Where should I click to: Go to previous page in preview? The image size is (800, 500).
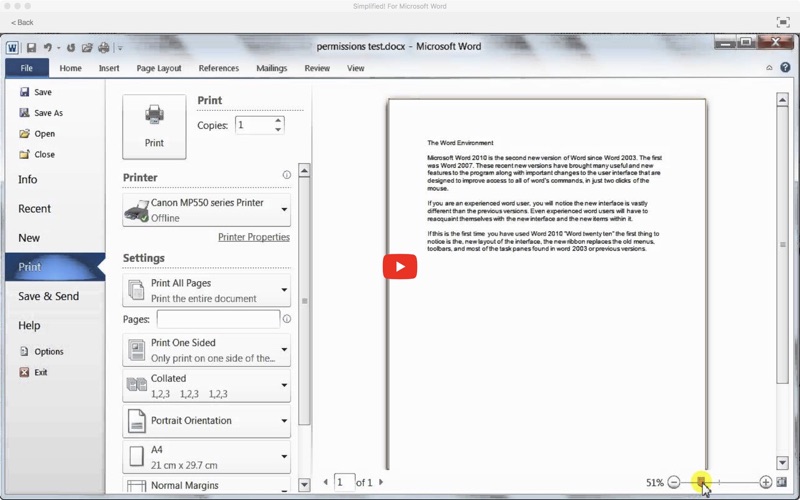click(x=326, y=482)
